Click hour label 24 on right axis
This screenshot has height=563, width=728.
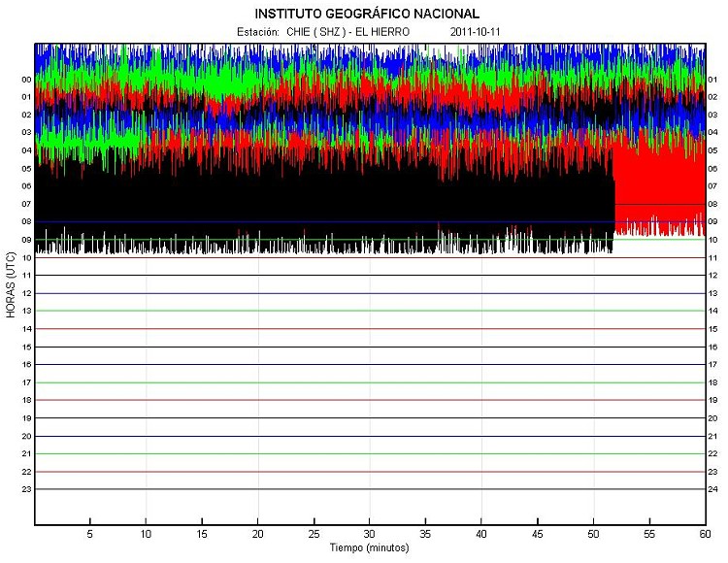(712, 489)
